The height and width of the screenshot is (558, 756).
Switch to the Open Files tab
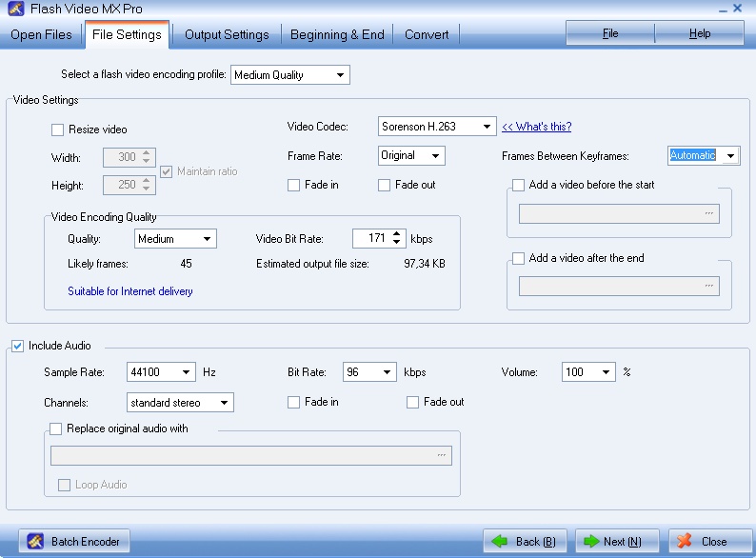(x=41, y=34)
